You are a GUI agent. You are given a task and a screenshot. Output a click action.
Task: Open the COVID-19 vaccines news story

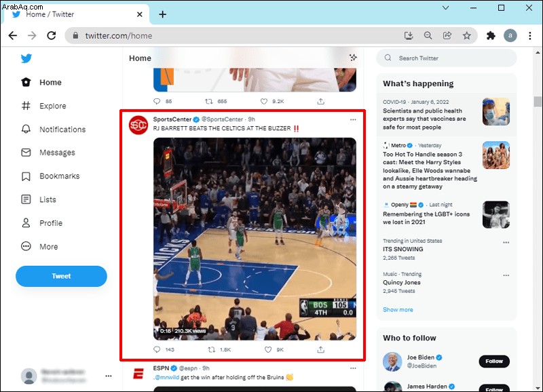pyautogui.click(x=447, y=115)
